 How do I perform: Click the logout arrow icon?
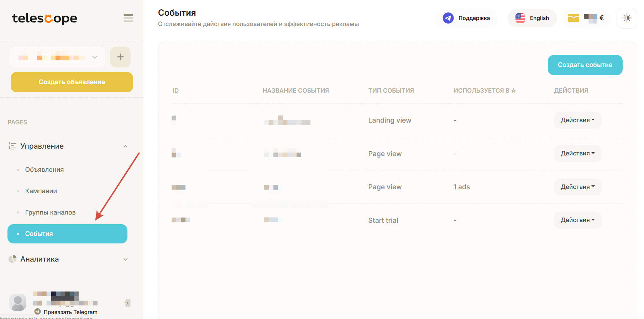126,303
